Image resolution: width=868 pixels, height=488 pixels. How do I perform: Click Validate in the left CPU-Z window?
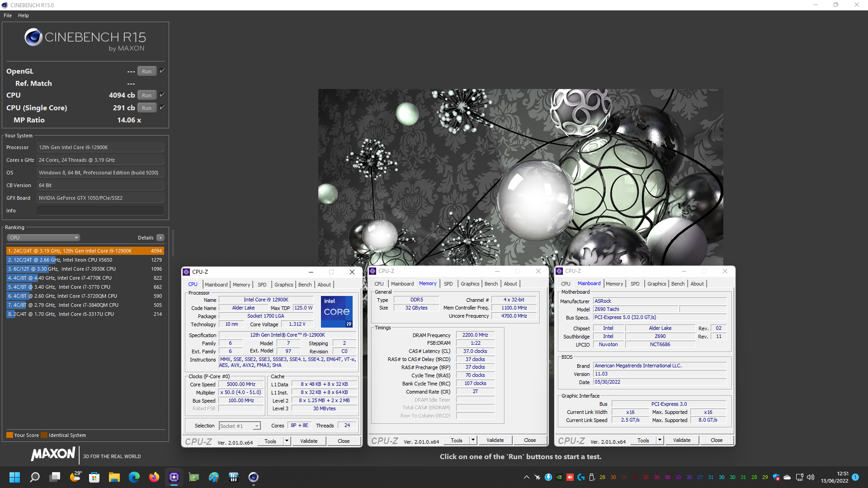[309, 441]
